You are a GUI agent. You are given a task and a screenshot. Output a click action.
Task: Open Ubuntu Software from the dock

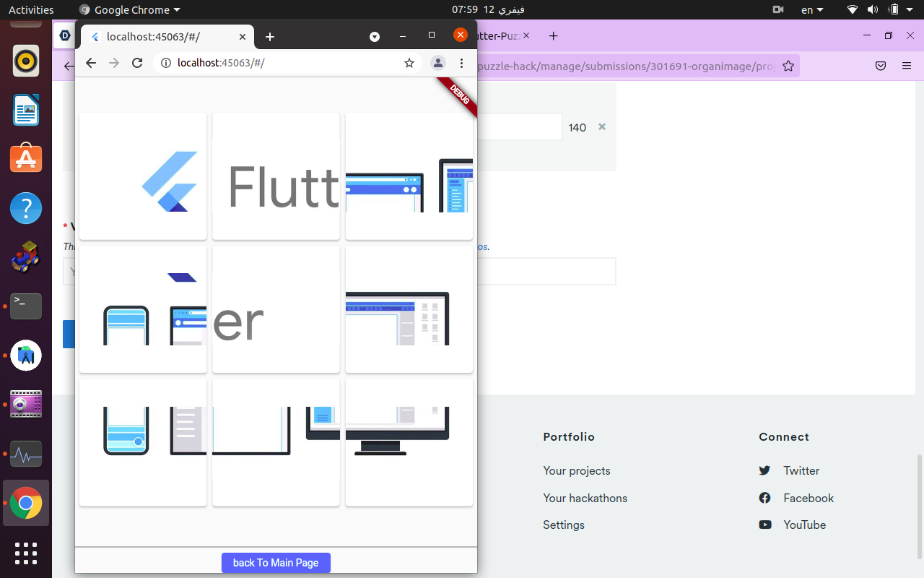(x=26, y=159)
